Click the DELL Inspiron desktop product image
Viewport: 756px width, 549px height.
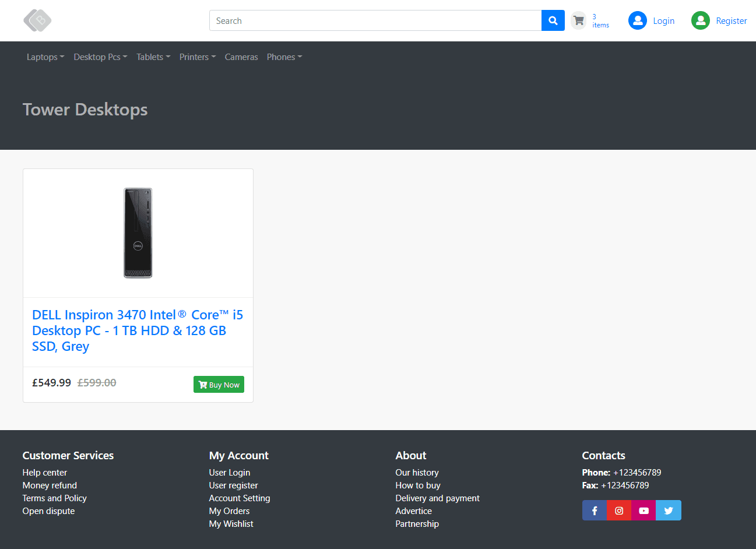click(x=138, y=233)
